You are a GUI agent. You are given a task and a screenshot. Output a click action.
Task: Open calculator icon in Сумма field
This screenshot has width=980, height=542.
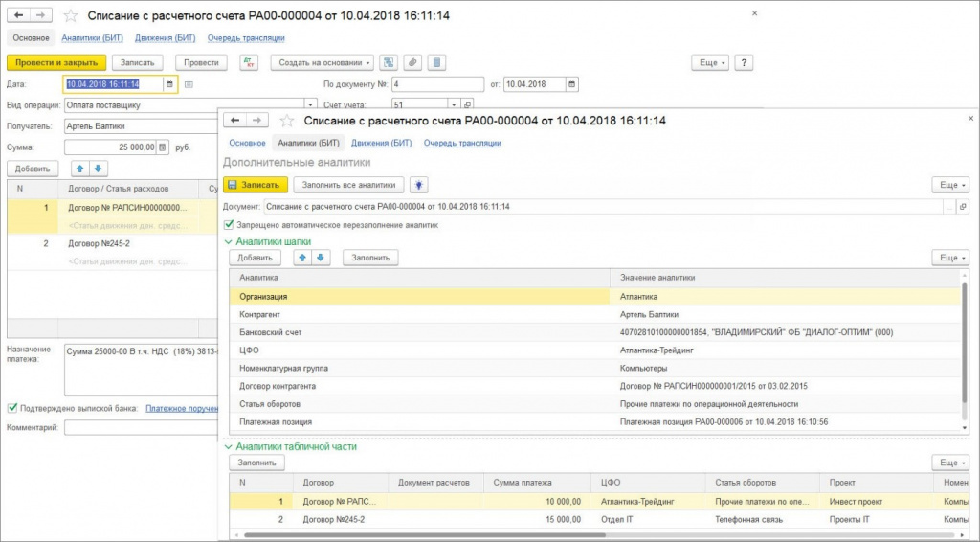coord(163,147)
